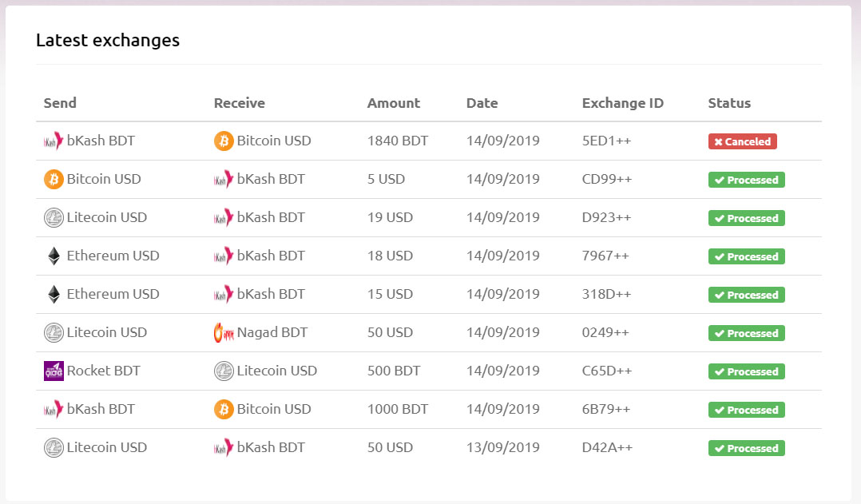Image resolution: width=861 pixels, height=504 pixels.
Task: Click the Status column header
Action: (x=729, y=103)
